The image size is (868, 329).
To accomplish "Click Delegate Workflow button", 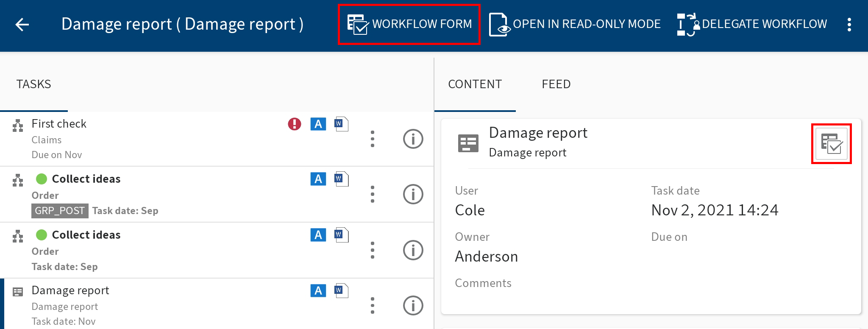I will (752, 24).
